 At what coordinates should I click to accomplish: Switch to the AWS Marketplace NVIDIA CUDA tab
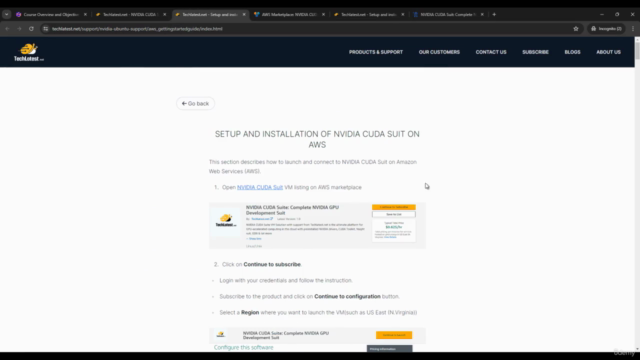click(x=289, y=14)
